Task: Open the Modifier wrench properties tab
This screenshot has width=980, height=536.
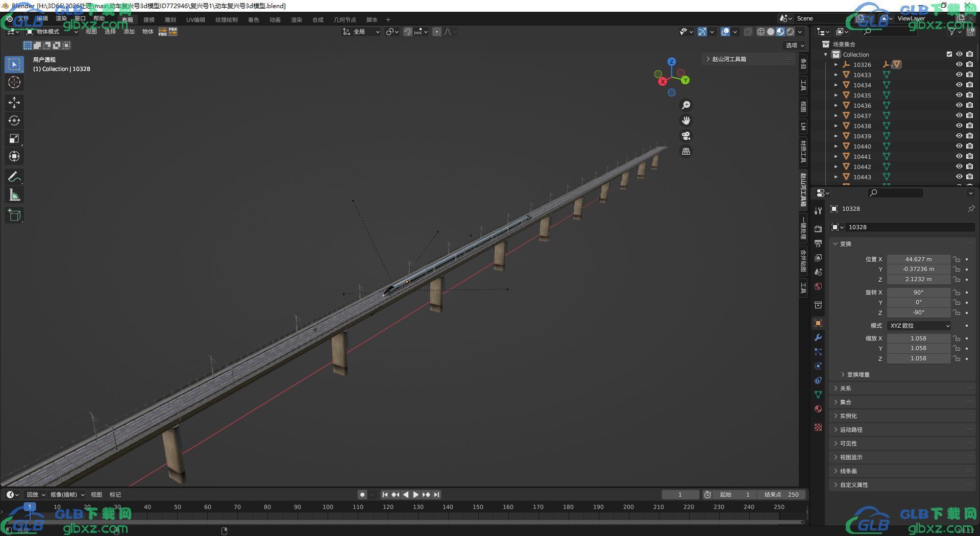Action: (x=818, y=337)
